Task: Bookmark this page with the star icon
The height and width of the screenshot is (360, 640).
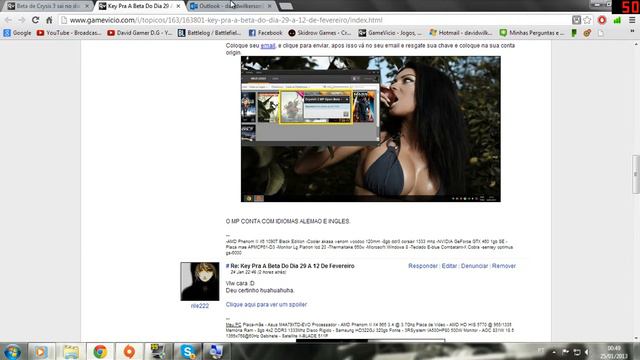Action: click(587, 20)
